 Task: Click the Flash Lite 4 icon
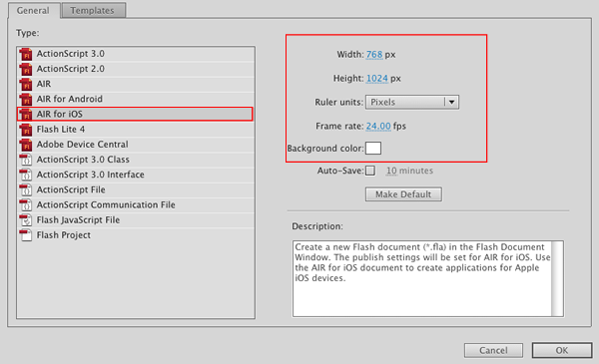point(26,130)
